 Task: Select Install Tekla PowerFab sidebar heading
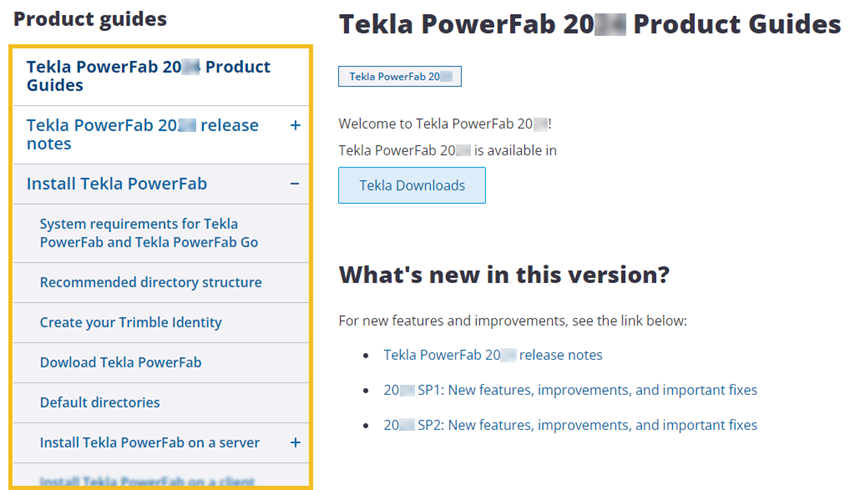[117, 184]
